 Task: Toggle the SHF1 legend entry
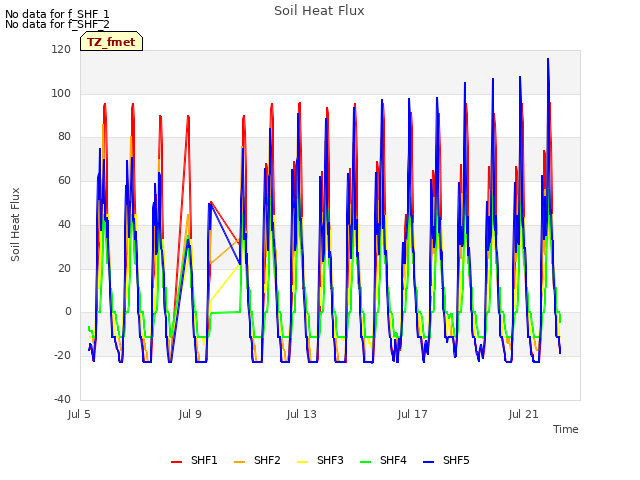coord(194,460)
